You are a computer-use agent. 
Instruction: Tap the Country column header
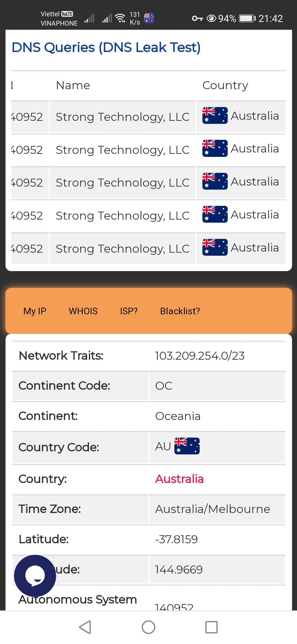(x=225, y=86)
